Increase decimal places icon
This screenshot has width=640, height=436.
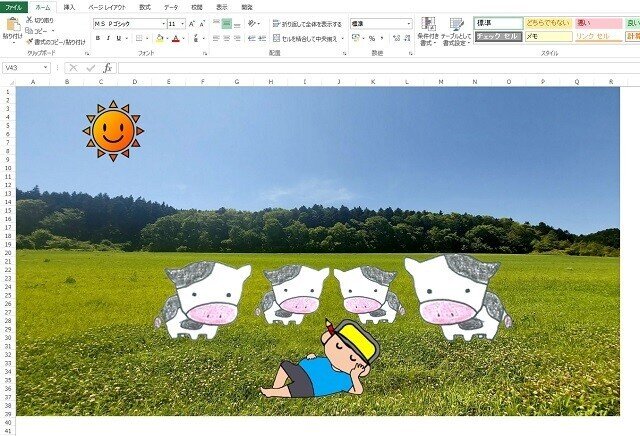coord(396,38)
